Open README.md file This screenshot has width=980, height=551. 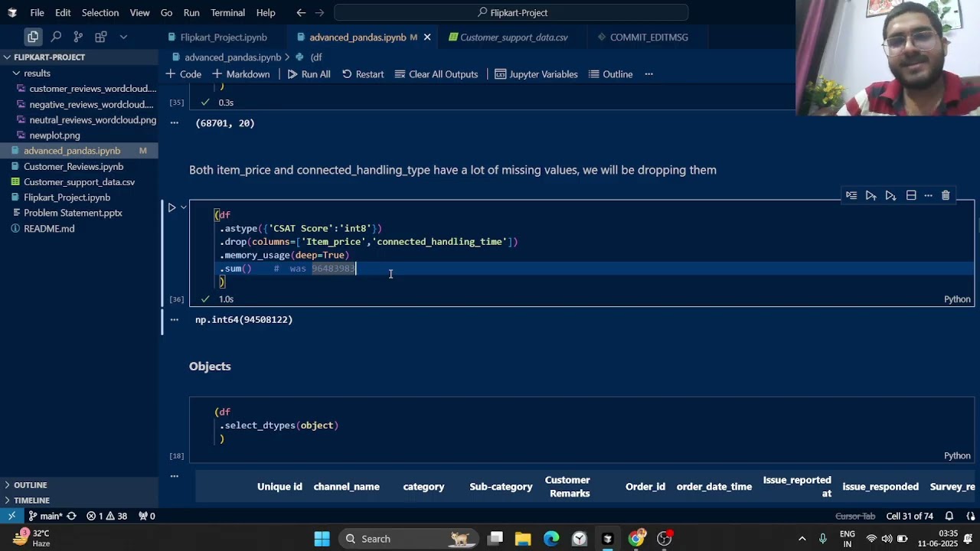(49, 228)
